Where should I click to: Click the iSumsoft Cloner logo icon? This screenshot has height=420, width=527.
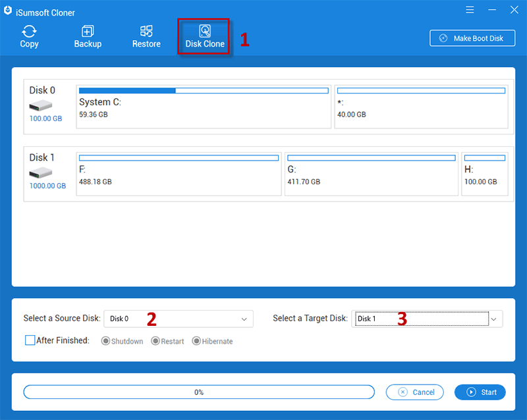pyautogui.click(x=8, y=11)
